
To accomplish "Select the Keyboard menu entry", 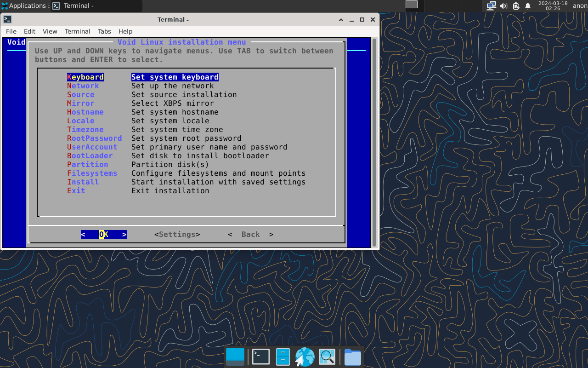I will (x=85, y=77).
